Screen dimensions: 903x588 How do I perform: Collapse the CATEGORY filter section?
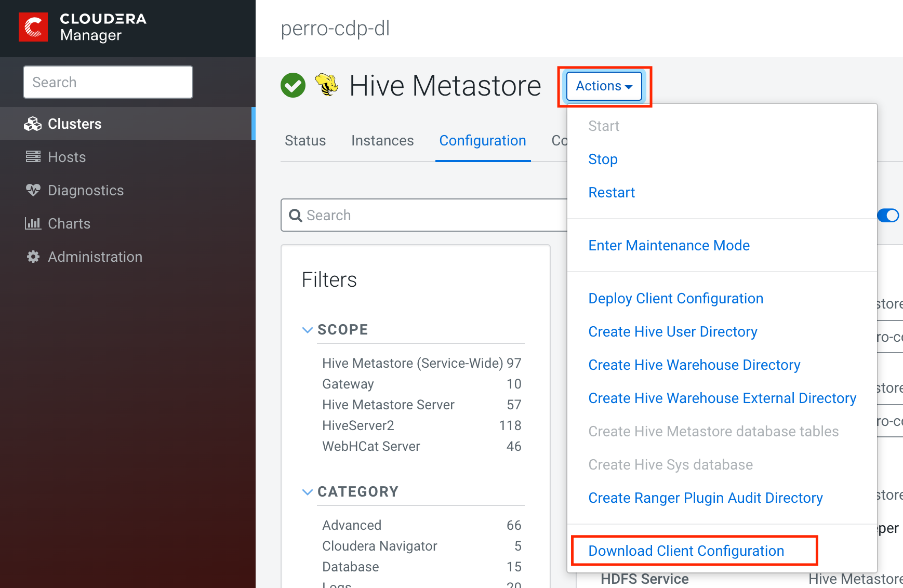307,492
